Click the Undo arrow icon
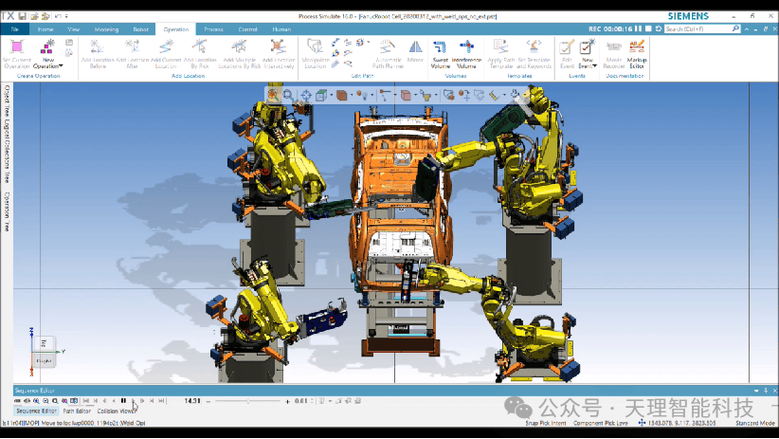Screen dimensions: 779x439 58,16
